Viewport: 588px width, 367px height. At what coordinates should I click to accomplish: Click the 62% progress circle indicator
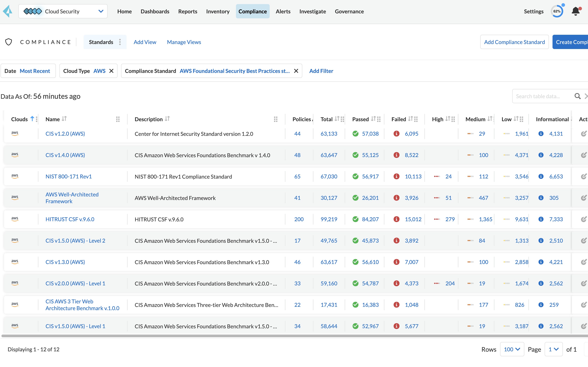pyautogui.click(x=557, y=11)
